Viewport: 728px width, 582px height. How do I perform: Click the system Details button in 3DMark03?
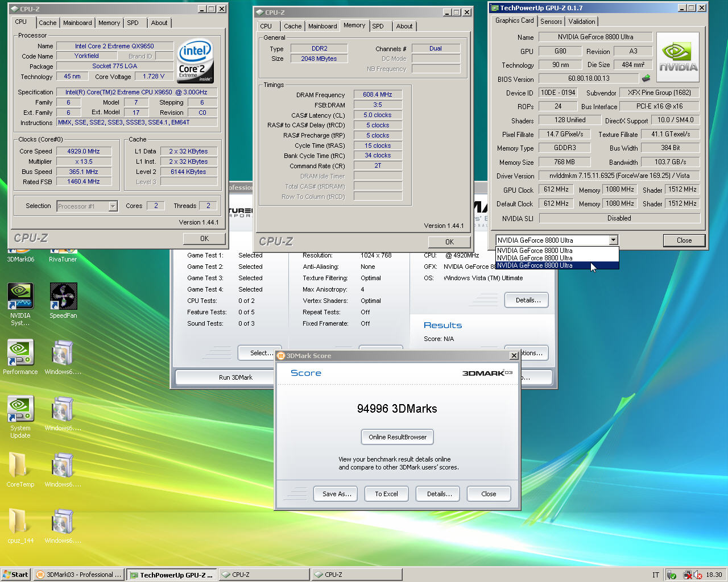tap(527, 300)
